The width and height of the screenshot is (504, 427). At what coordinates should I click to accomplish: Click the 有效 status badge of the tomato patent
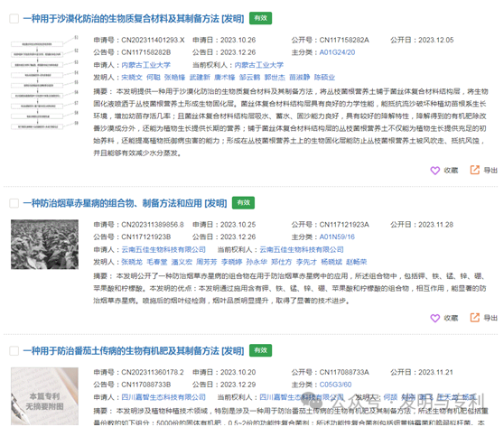coord(261,350)
